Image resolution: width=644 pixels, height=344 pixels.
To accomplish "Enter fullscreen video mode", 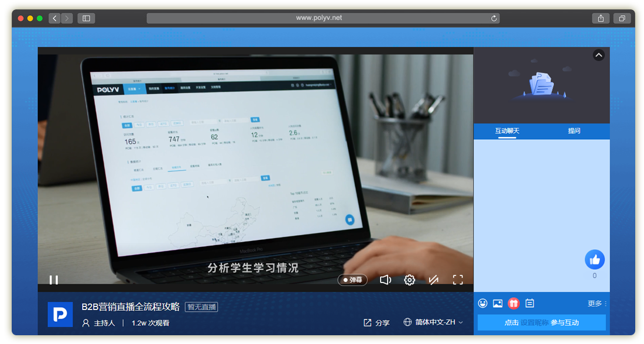I will coord(458,280).
